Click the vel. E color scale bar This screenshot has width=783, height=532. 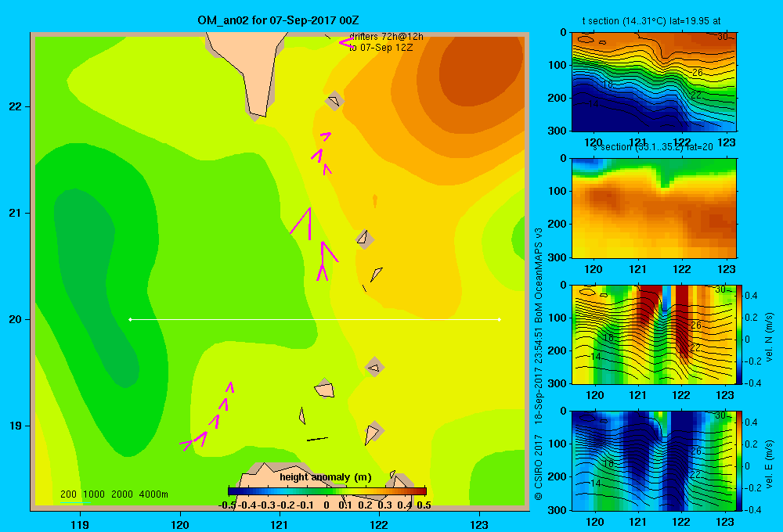740,461
